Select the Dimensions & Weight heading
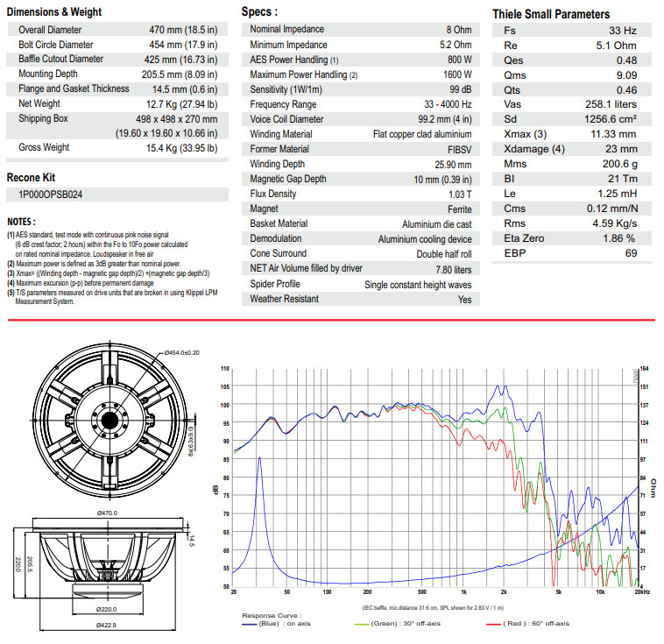 pyautogui.click(x=54, y=12)
